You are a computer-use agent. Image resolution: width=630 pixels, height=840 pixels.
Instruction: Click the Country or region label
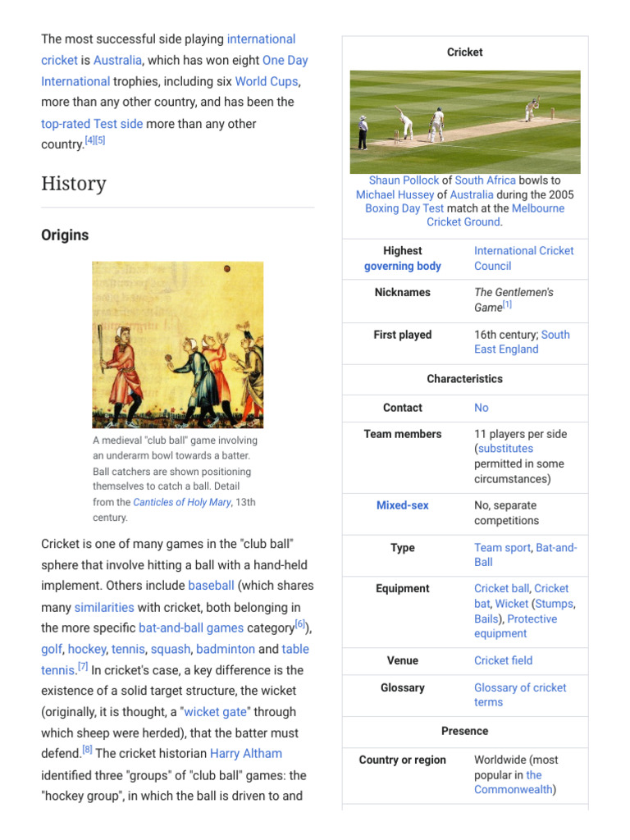(402, 760)
